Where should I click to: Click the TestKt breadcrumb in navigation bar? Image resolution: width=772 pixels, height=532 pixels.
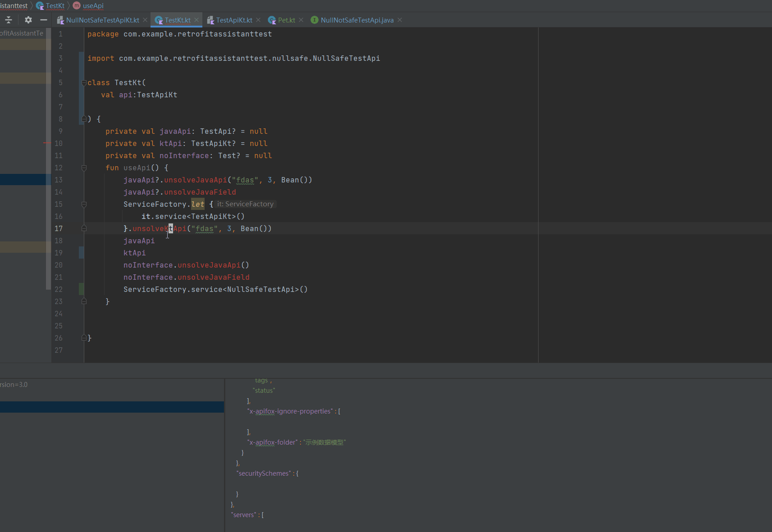[55, 6]
